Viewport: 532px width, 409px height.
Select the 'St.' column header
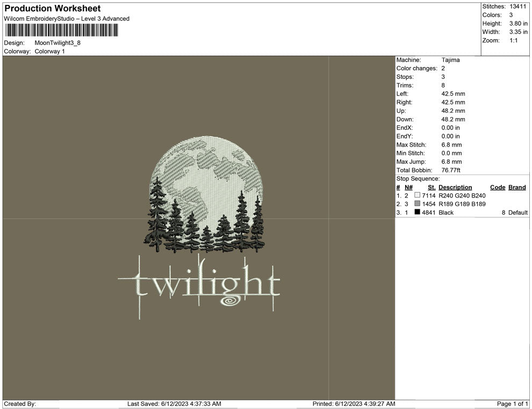(431, 187)
